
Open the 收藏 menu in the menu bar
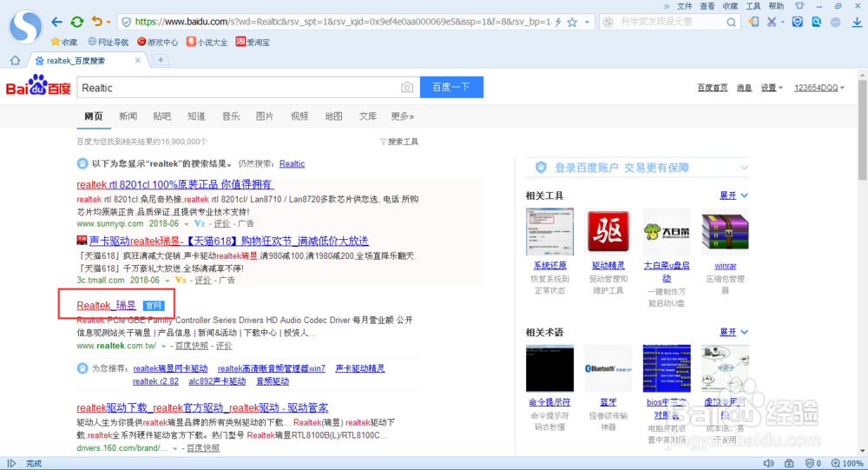click(730, 6)
